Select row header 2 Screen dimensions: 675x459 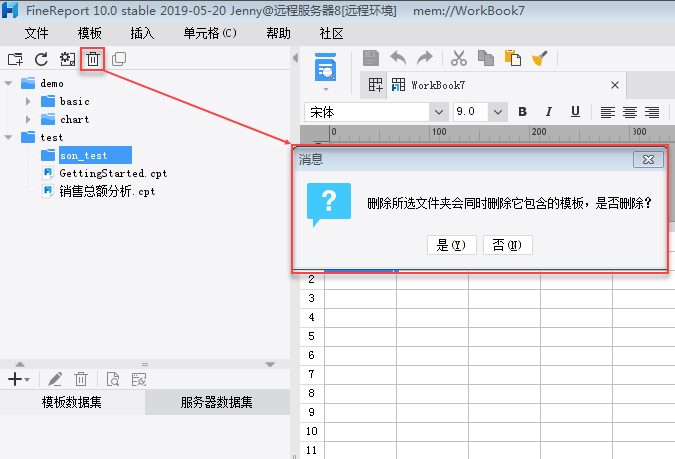click(x=312, y=279)
